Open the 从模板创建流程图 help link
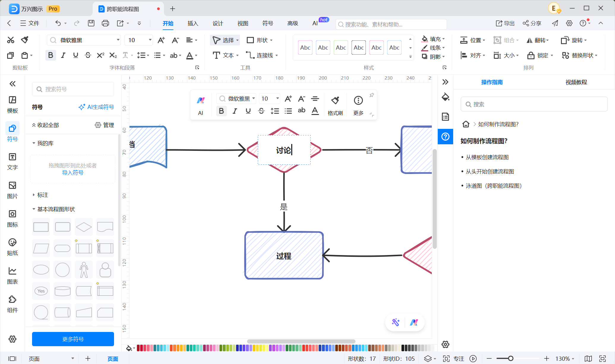This screenshot has height=364, width=615. tap(487, 157)
